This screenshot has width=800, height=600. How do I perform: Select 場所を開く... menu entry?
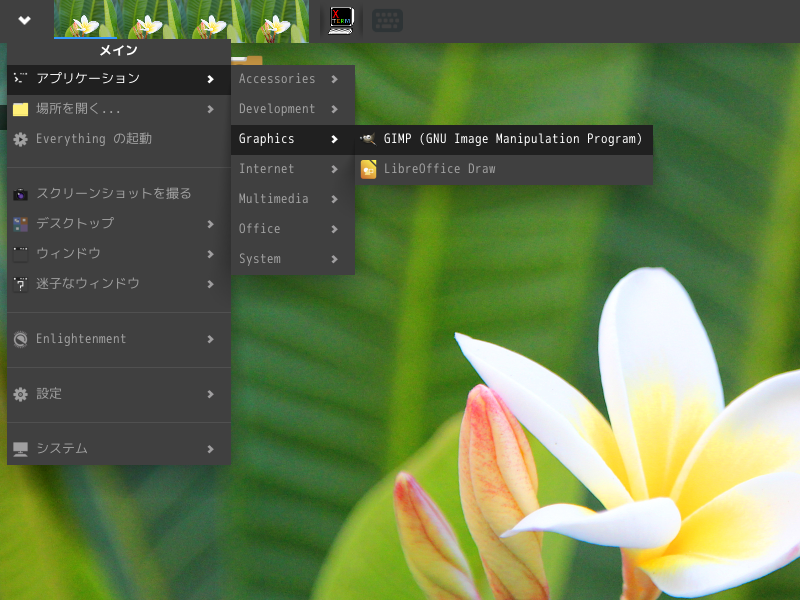point(119,109)
